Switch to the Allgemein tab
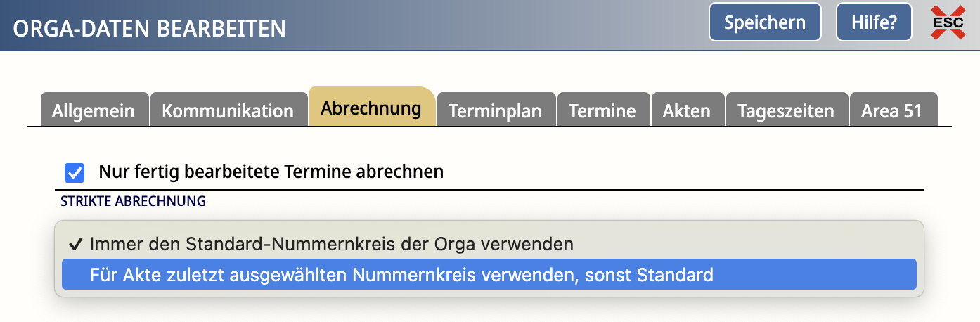This screenshot has height=322, width=980. [x=94, y=111]
